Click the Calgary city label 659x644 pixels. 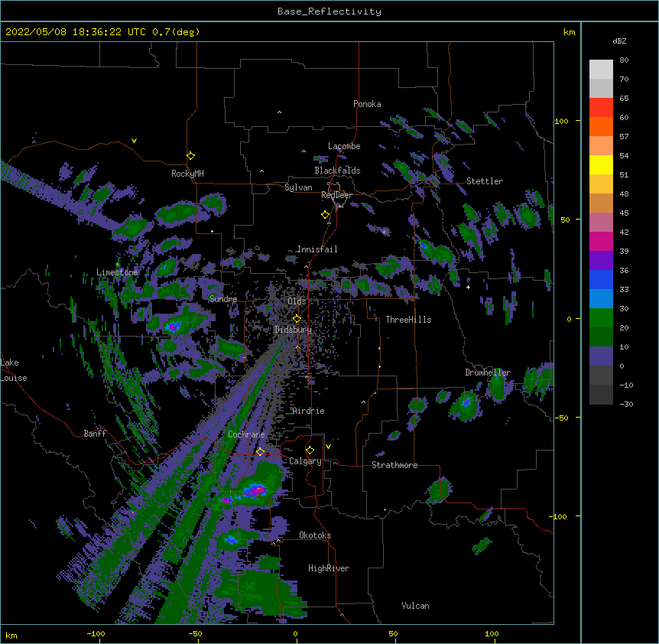tap(305, 461)
